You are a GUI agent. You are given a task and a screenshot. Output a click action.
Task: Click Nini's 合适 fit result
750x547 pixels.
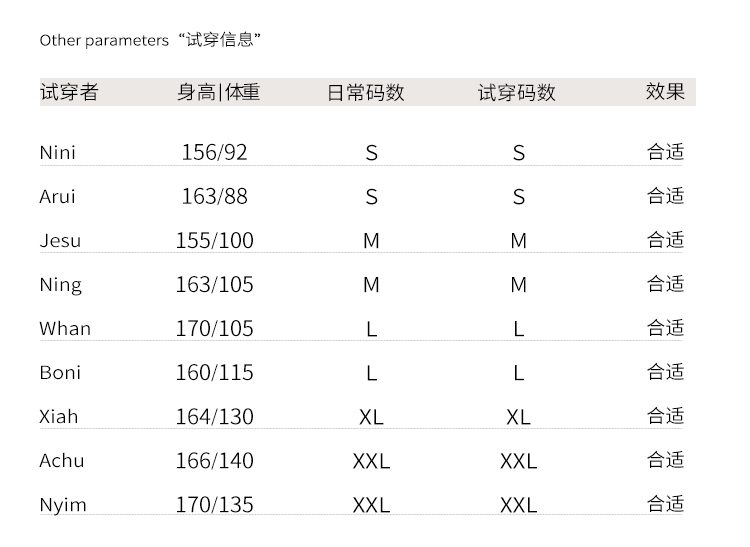665,152
